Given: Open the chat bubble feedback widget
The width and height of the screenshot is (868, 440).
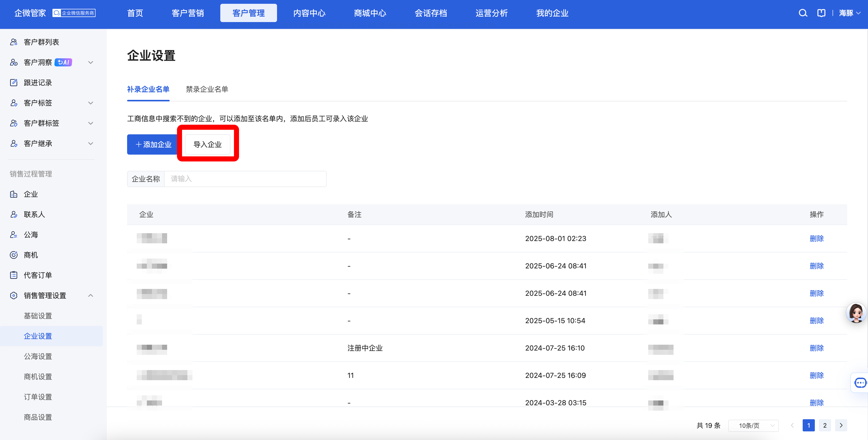Looking at the screenshot, I should pyautogui.click(x=860, y=383).
